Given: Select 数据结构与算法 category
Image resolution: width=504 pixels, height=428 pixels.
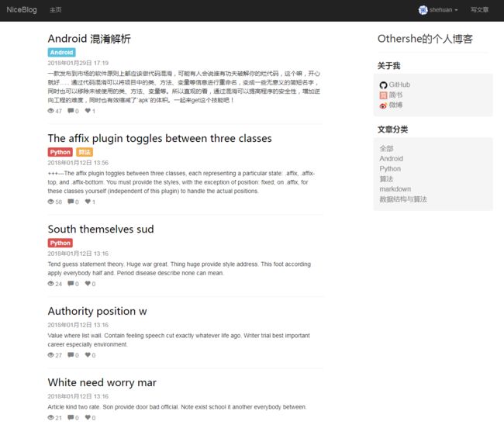Looking at the screenshot, I should (403, 199).
